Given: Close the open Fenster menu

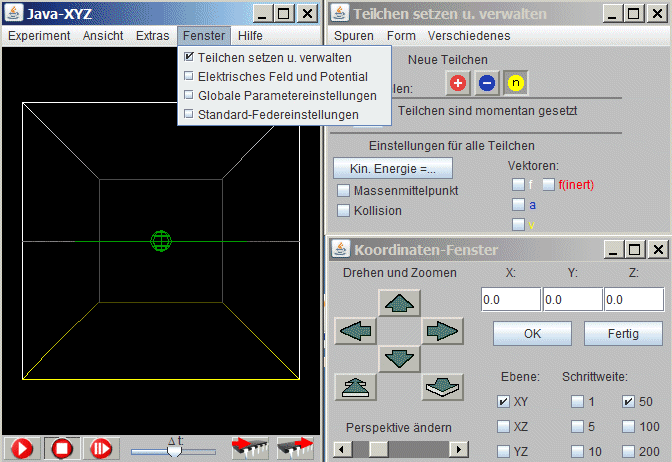Looking at the screenshot, I should [x=204, y=36].
